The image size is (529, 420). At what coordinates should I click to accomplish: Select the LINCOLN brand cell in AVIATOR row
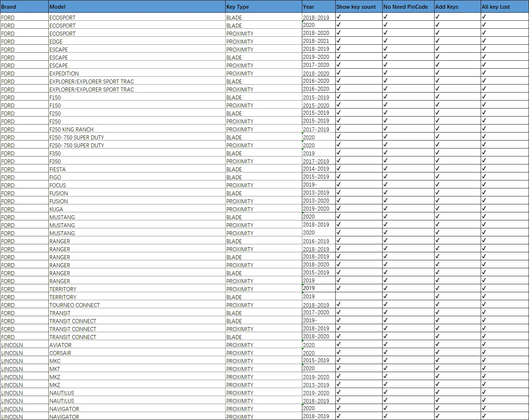[24, 345]
